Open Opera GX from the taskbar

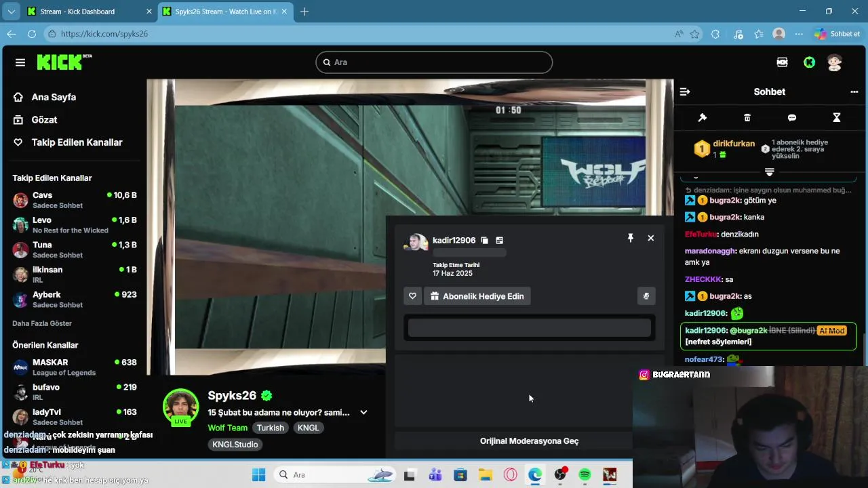click(510, 475)
